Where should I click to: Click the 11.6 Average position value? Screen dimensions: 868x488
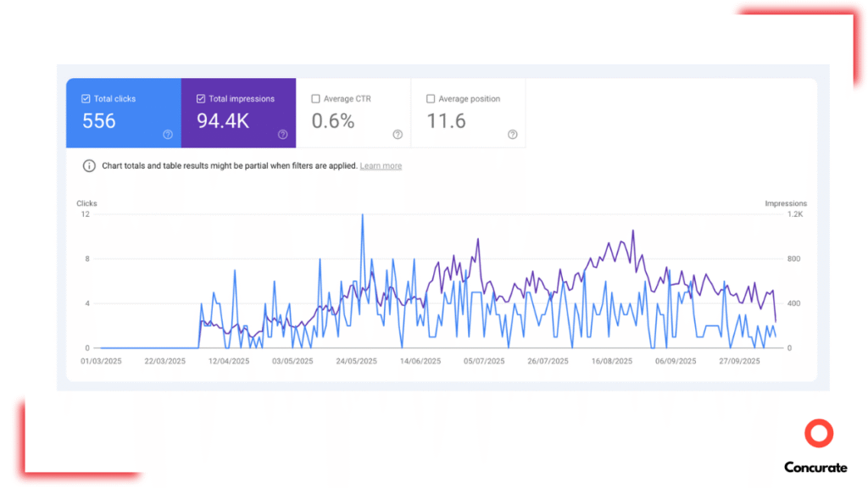(x=446, y=121)
